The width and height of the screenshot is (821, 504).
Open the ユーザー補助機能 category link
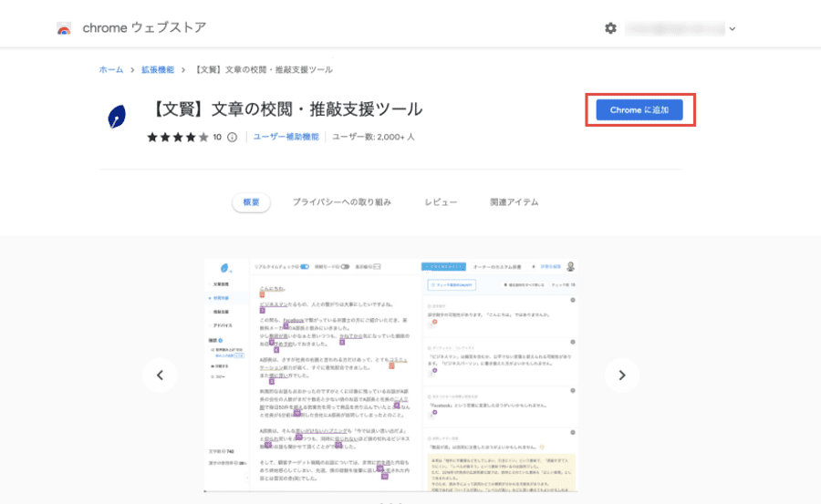tap(286, 137)
